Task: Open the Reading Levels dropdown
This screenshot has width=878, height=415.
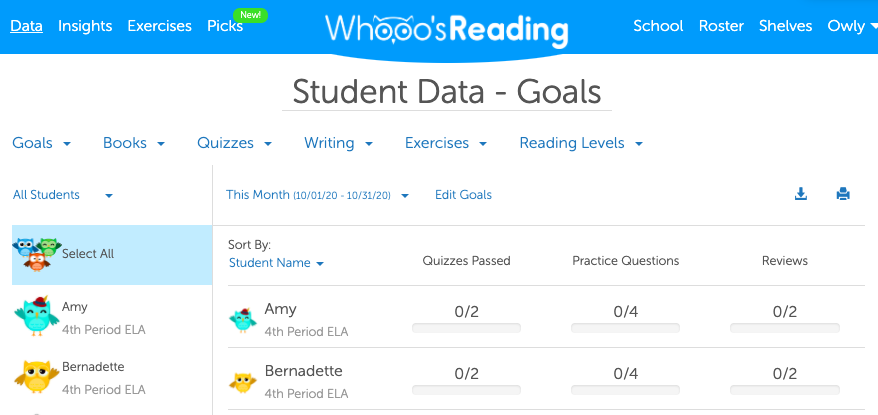Action: click(x=580, y=143)
